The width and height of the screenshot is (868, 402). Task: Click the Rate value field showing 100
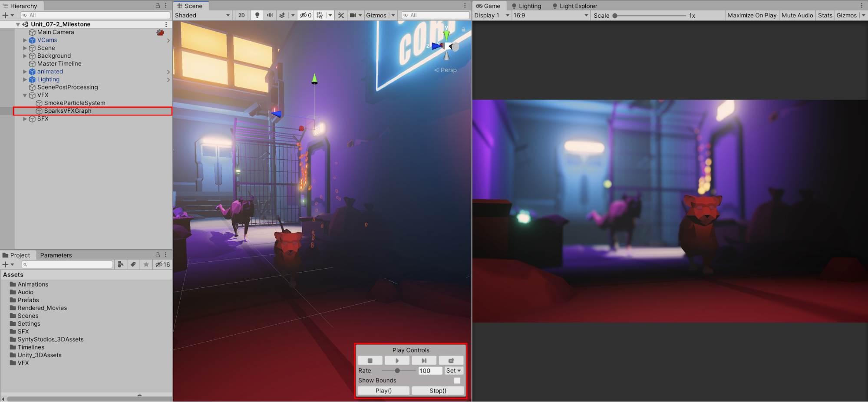click(x=430, y=371)
